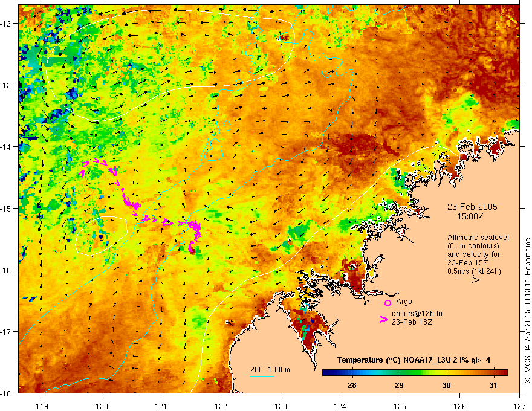Click the magenta drifters arrowhead legend symbol
Image resolution: width=532 pixels, height=411 pixels.
384,319
